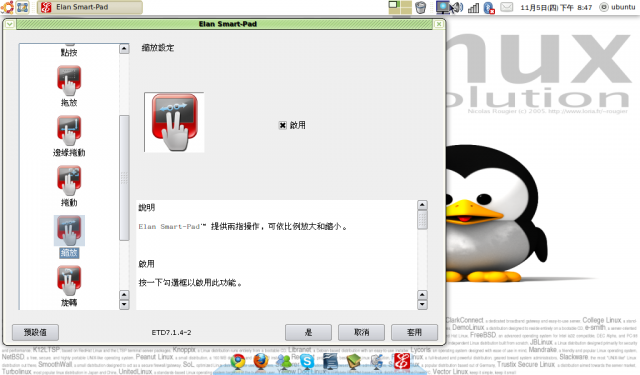Click the Bluetooth tray icon

click(x=489, y=7)
